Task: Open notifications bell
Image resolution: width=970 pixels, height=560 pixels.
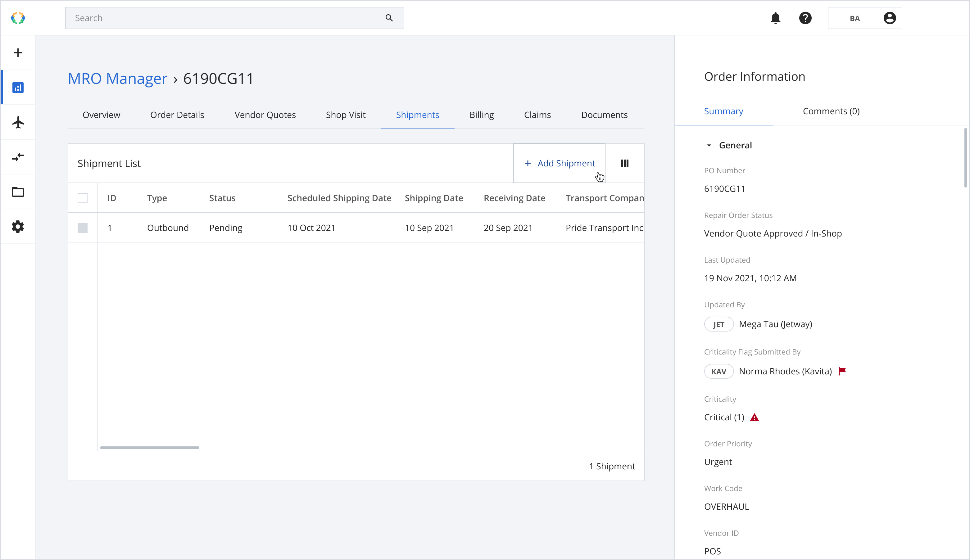Action: tap(775, 18)
